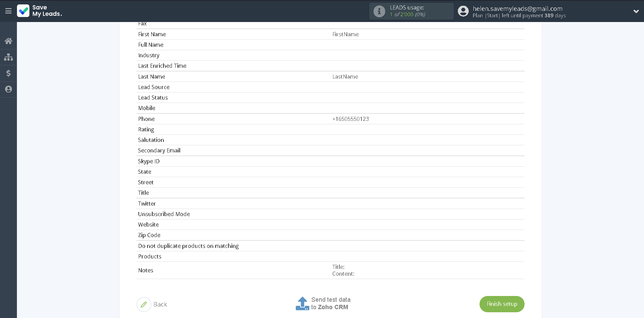Select the Rating row
644x318 pixels.
pyautogui.click(x=330, y=129)
